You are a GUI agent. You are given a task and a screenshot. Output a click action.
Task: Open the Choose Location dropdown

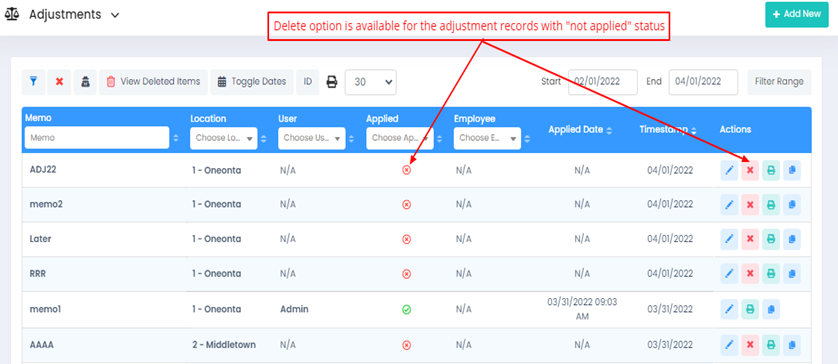223,138
